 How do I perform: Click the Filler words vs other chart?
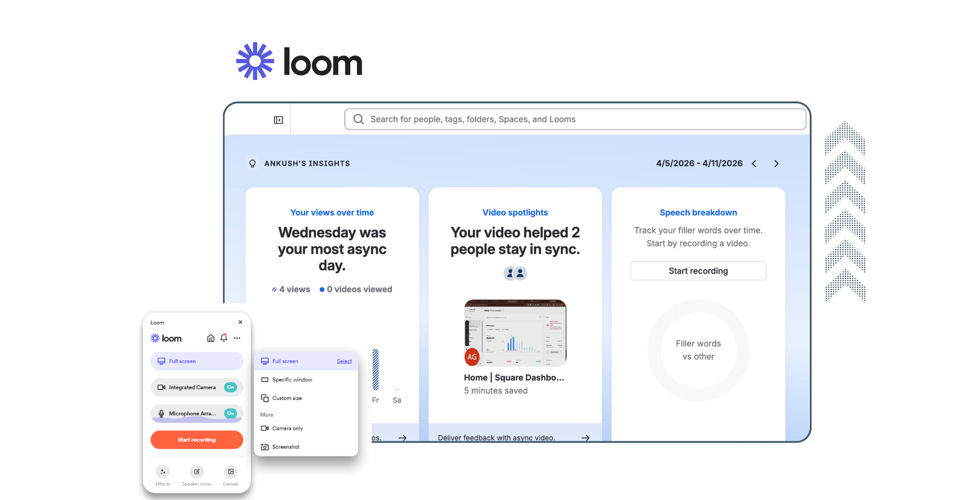(698, 350)
